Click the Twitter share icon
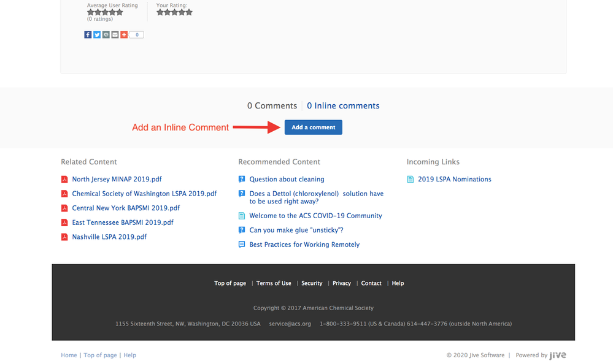 pyautogui.click(x=97, y=35)
